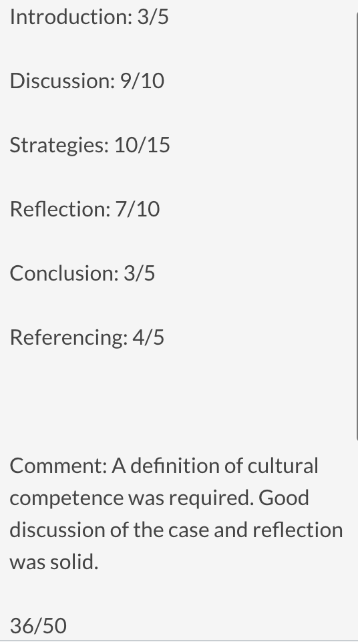Select the "Discussion" label text

pos(62,81)
